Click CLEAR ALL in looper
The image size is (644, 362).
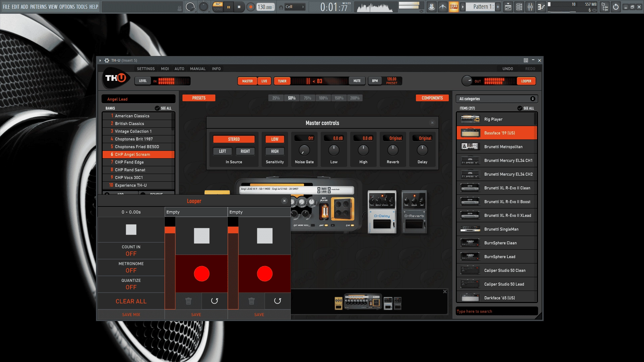(x=131, y=301)
